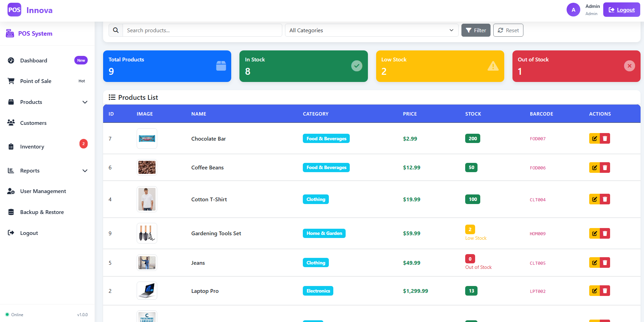The height and width of the screenshot is (322, 644).
Task: Open Dashboard from the sidebar
Action: click(x=34, y=61)
